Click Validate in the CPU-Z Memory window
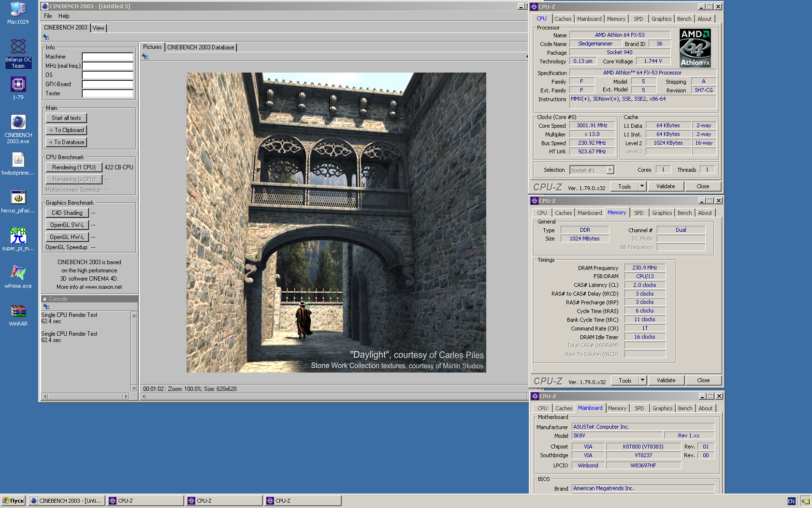The width and height of the screenshot is (812, 508). click(x=666, y=380)
